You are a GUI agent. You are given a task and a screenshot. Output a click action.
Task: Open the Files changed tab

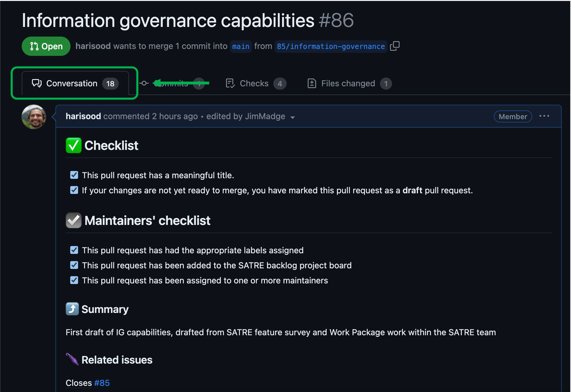pos(350,84)
